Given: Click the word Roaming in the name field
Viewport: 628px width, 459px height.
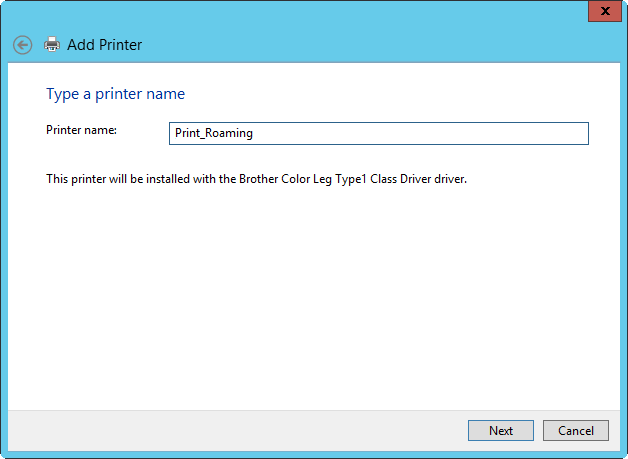Looking at the screenshot, I should [229, 134].
